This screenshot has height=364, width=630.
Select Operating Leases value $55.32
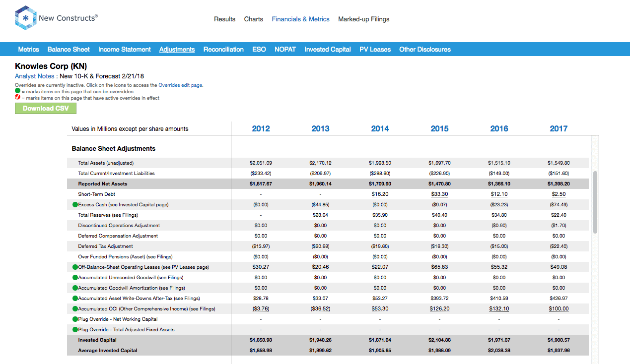[499, 267]
